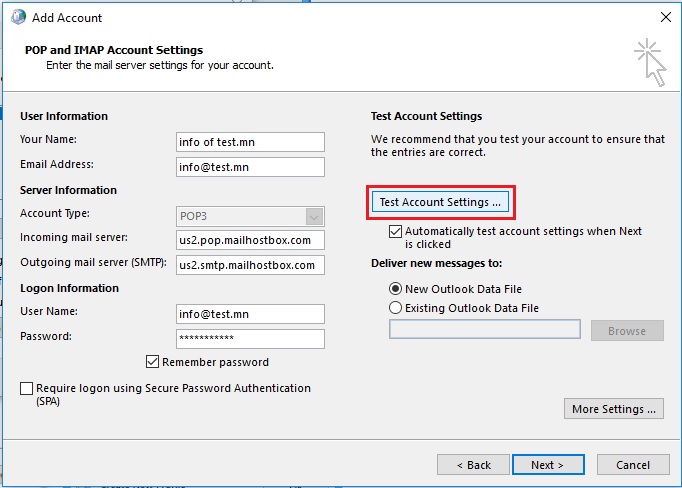Cancel the account setup
The image size is (682, 488).
tap(633, 465)
